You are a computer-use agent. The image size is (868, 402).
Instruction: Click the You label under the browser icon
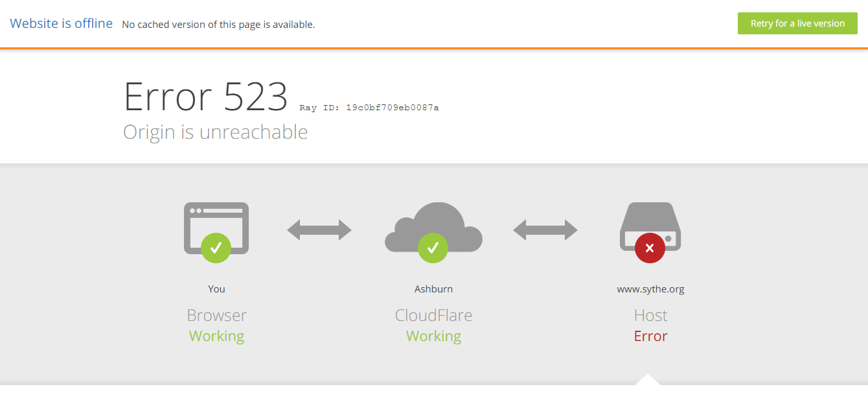coord(216,289)
